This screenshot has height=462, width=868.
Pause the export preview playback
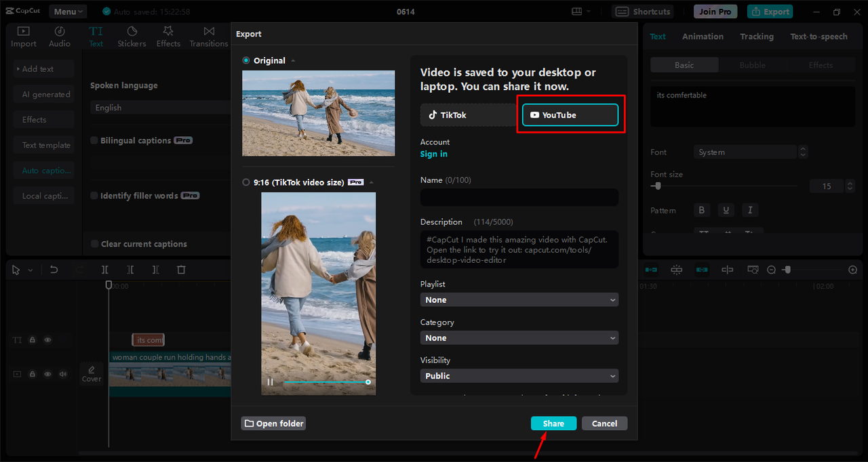[x=270, y=382]
